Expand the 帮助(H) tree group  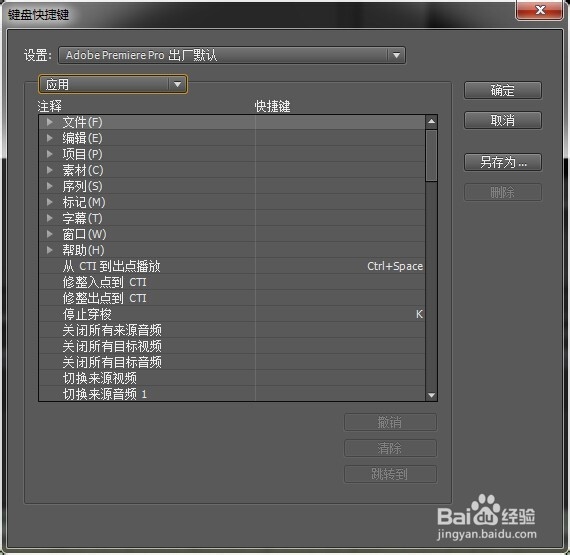pyautogui.click(x=50, y=250)
